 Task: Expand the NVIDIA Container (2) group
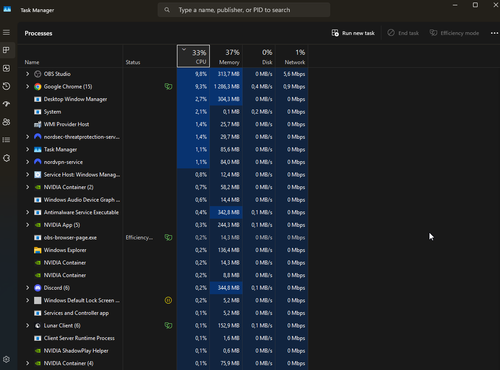tap(28, 187)
